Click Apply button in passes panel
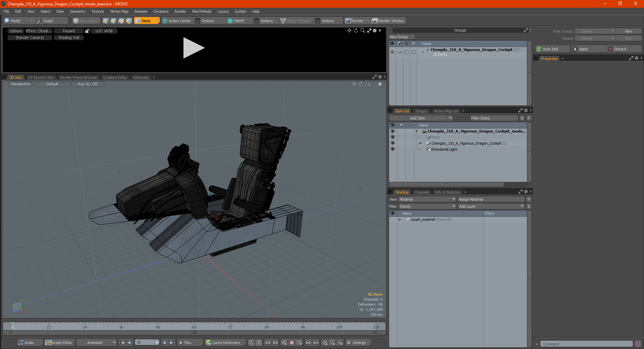This screenshot has width=644, height=349. tap(589, 49)
